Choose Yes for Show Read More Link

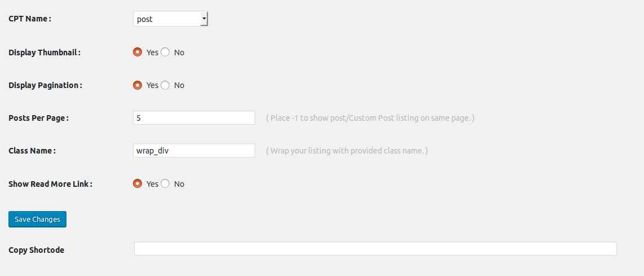(137, 184)
